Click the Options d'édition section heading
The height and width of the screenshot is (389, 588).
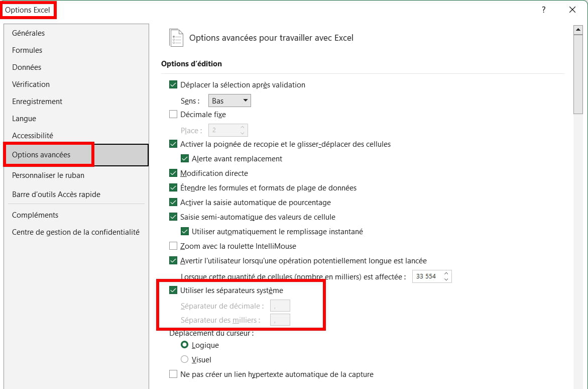(x=191, y=64)
